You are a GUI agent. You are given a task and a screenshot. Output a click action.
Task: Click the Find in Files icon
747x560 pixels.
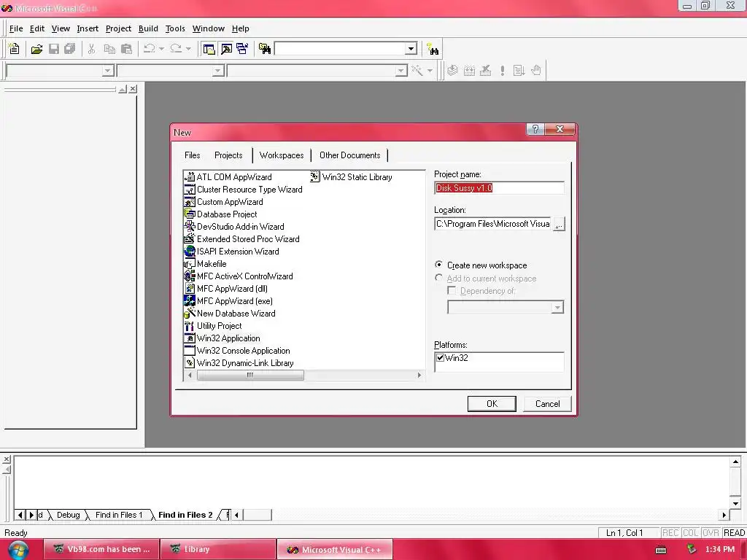265,49
